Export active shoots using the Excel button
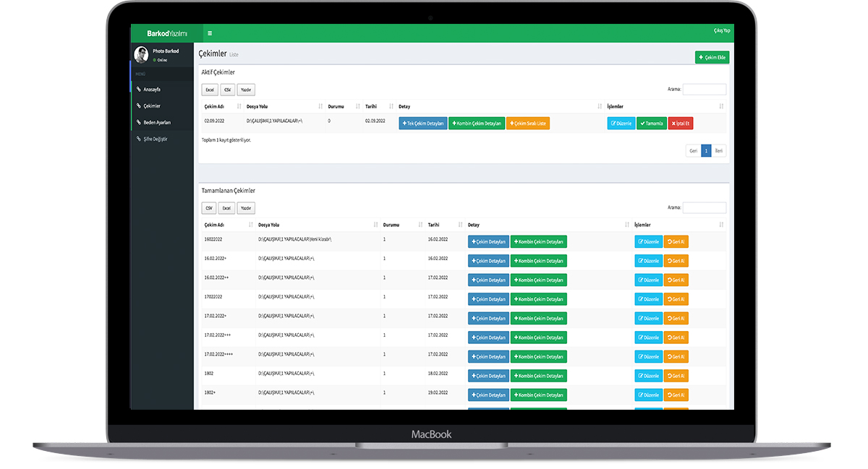This screenshot has height=469, width=868. tap(209, 90)
